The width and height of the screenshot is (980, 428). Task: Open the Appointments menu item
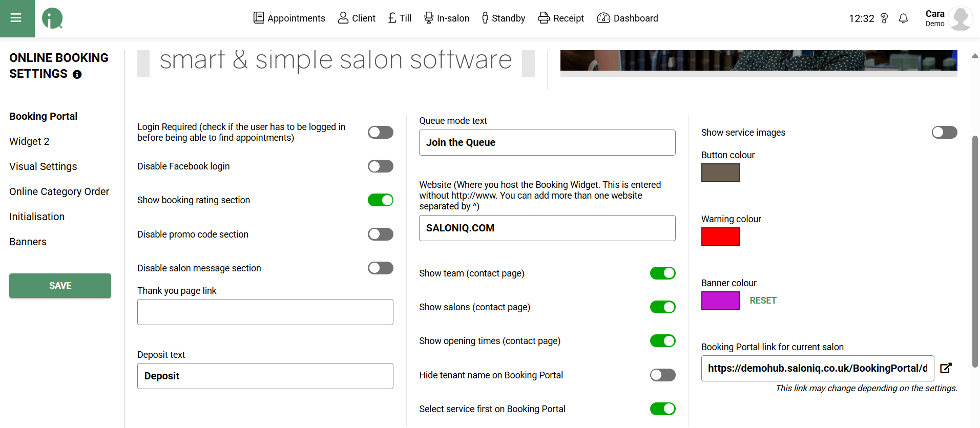pyautogui.click(x=289, y=18)
